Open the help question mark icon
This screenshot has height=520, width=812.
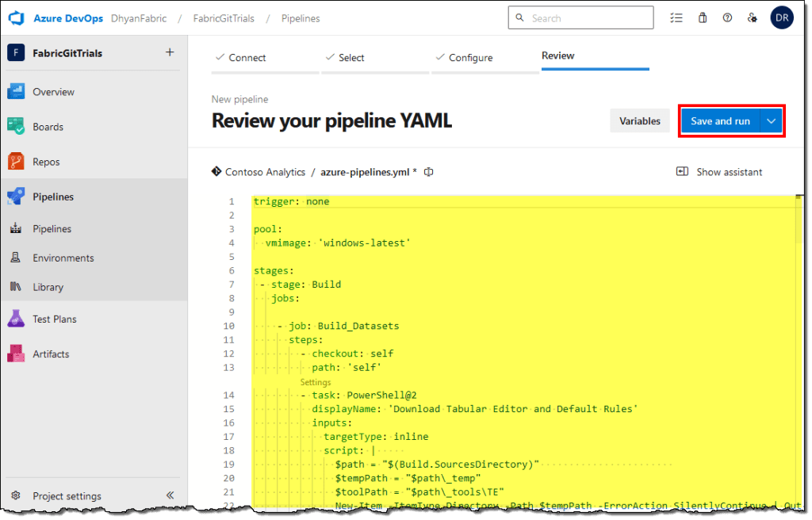727,18
